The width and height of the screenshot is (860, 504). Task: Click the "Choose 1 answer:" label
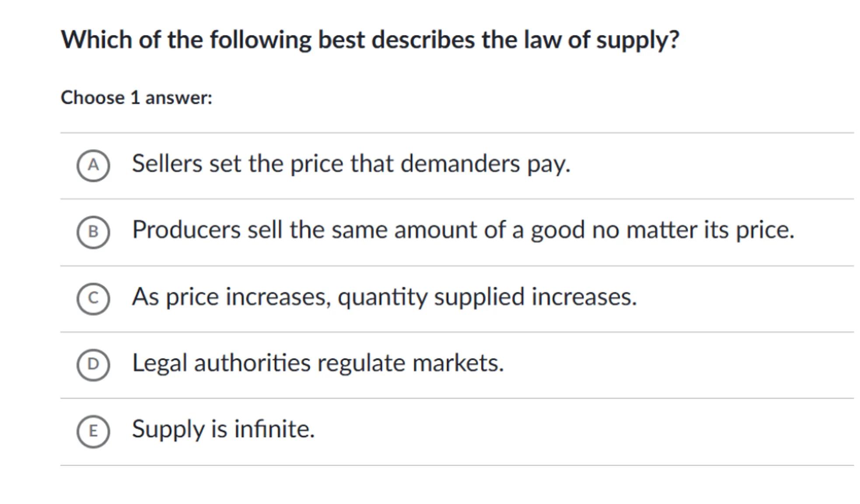point(136,97)
